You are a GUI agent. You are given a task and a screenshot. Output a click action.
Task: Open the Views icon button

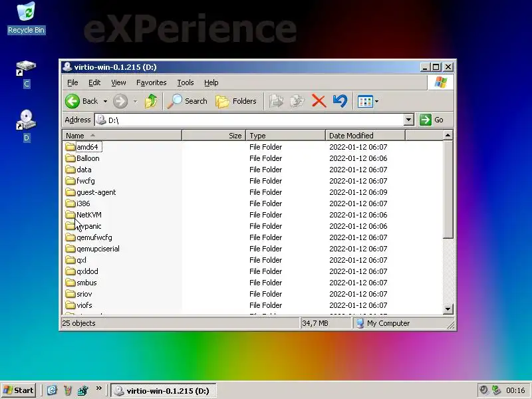point(365,101)
